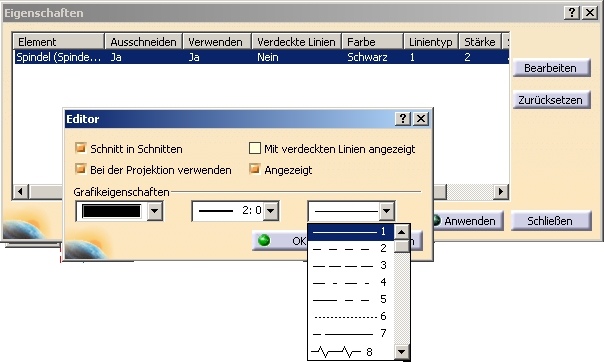Expand the line thickness 2:0 dropdown
Screen dimensions: 604x362
271,211
